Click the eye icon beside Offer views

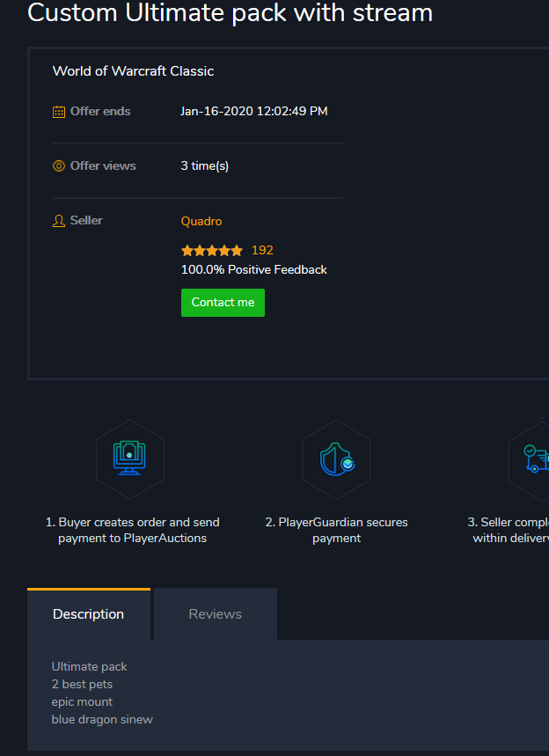59,166
